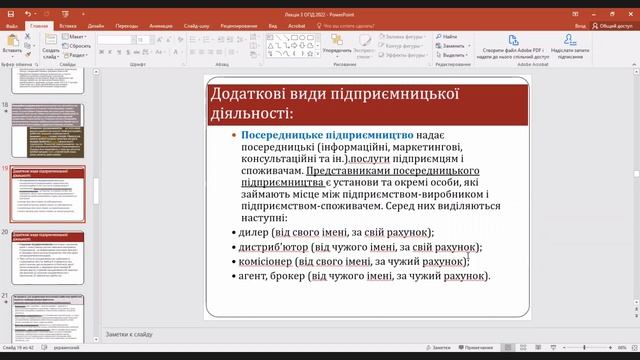Expand the Заменить replace dropdown arrow

(x=469, y=46)
